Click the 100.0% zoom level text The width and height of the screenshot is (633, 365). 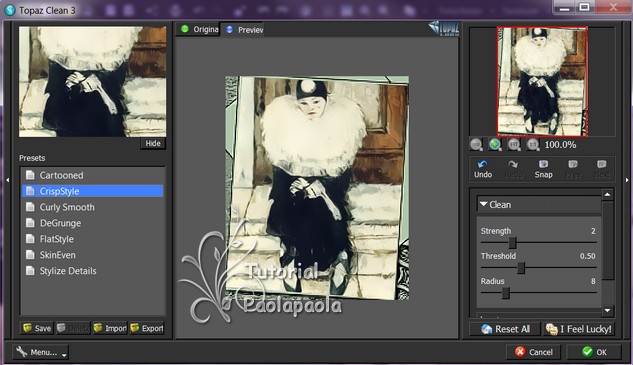point(560,145)
